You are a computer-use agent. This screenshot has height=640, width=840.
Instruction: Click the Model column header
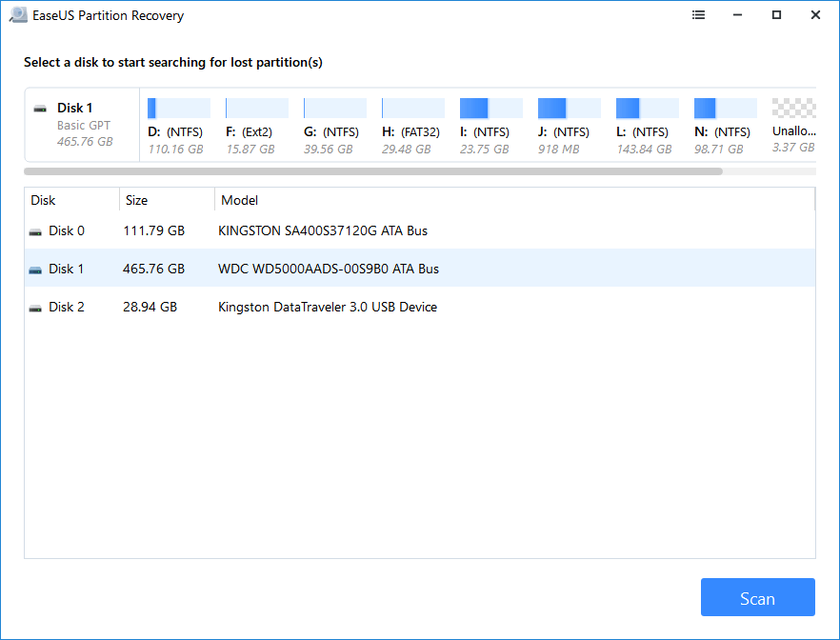point(239,200)
